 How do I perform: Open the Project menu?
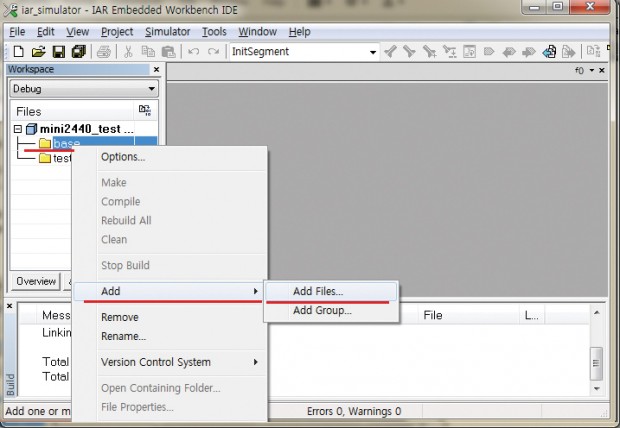117,32
